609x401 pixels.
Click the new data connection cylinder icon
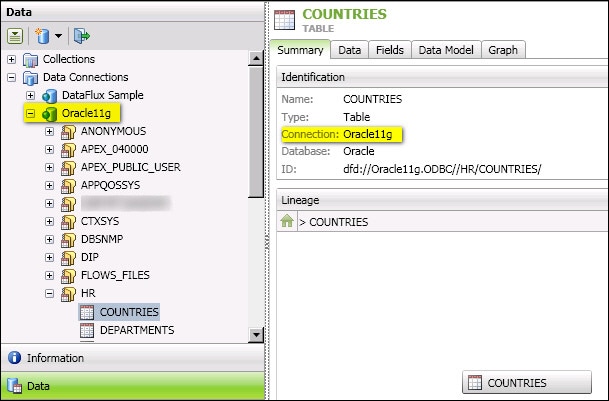[43, 36]
